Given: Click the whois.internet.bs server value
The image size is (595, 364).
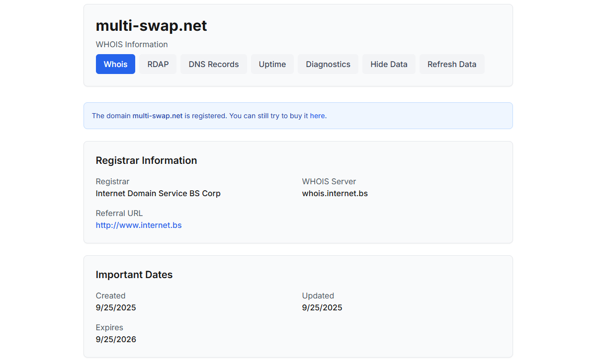Looking at the screenshot, I should click(335, 193).
